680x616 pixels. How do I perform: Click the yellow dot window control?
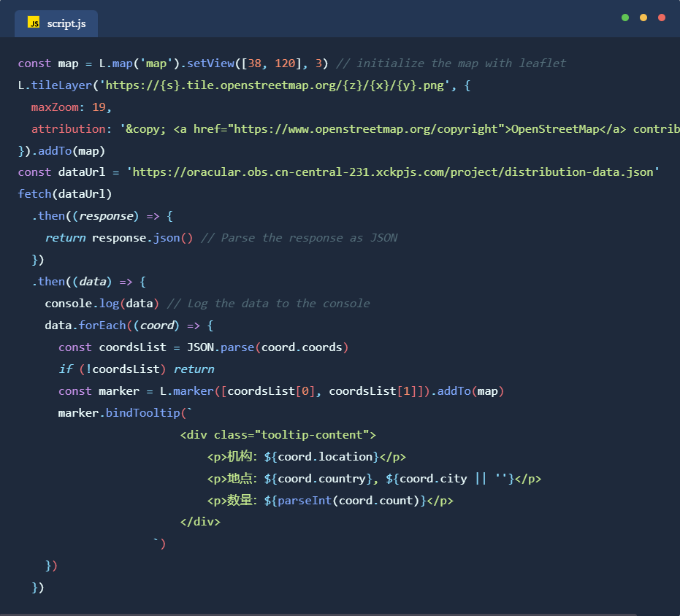[643, 18]
